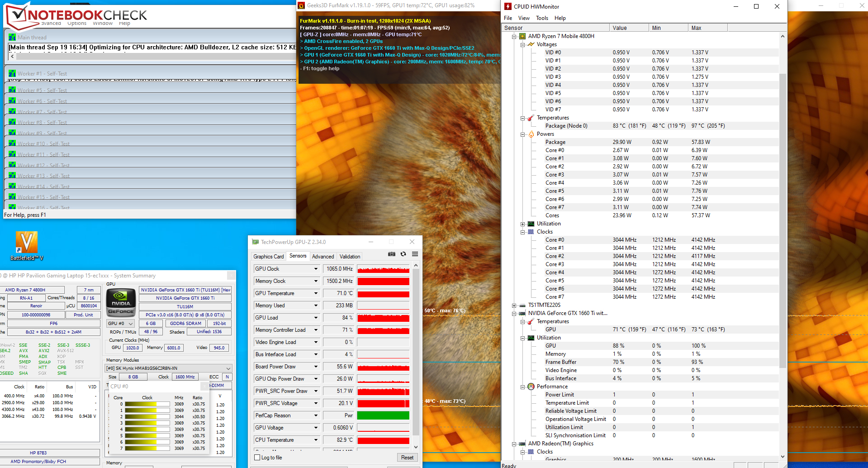Open the Tools menu in HWMonitor

tap(542, 18)
